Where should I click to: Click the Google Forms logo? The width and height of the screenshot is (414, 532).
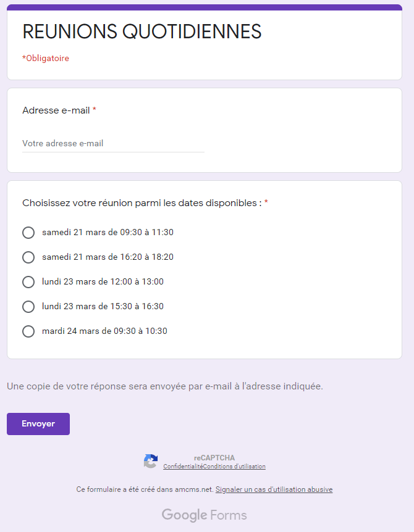point(204,515)
